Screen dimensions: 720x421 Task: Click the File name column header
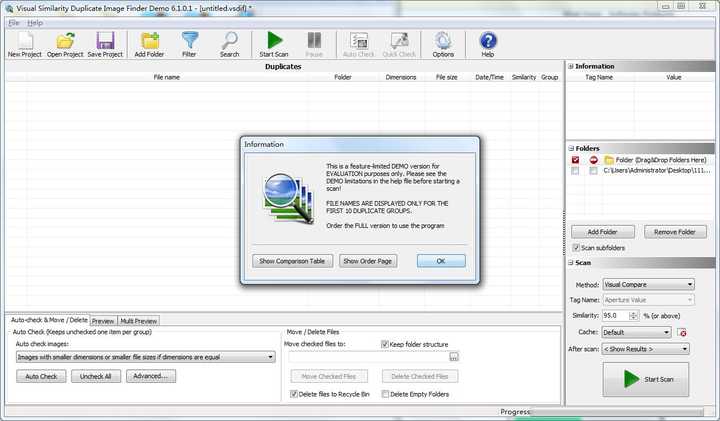click(x=166, y=77)
